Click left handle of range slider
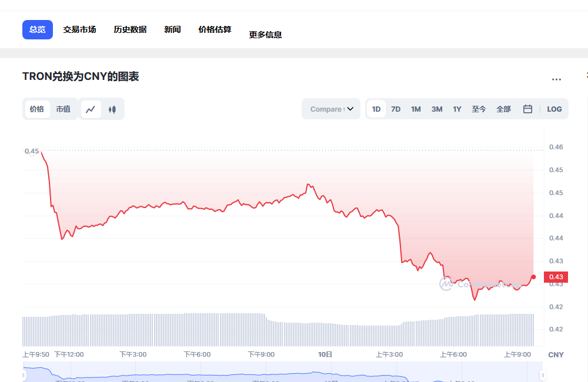Image resolution: width=588 pixels, height=382 pixels. click(x=24, y=375)
